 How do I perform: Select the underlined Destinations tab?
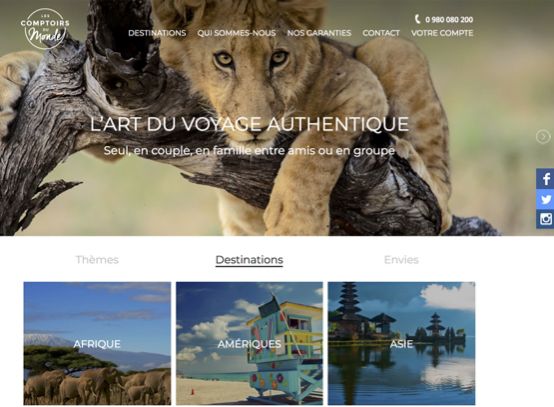249,260
